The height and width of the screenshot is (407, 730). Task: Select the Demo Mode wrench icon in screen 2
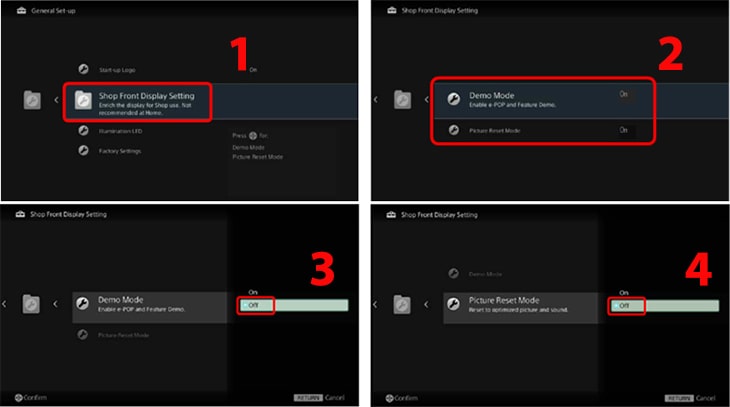(453, 99)
